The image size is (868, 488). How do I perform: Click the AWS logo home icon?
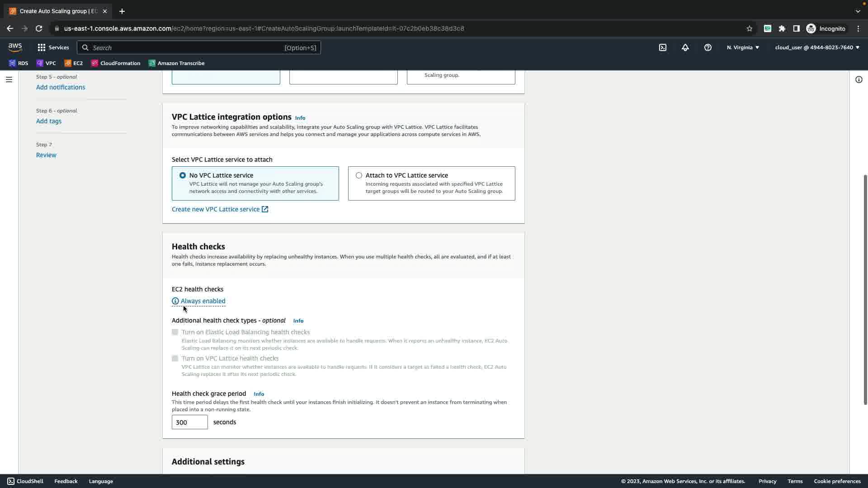[15, 47]
